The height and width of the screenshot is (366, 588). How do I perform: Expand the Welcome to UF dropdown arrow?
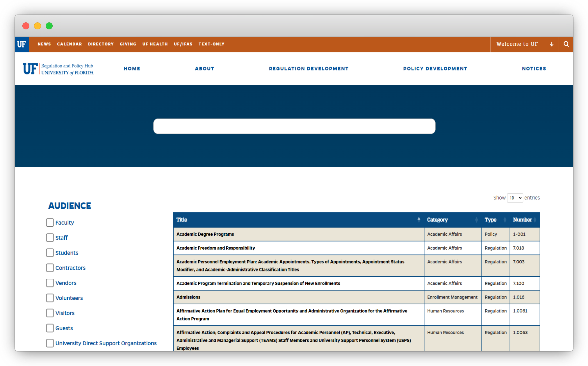tap(552, 44)
